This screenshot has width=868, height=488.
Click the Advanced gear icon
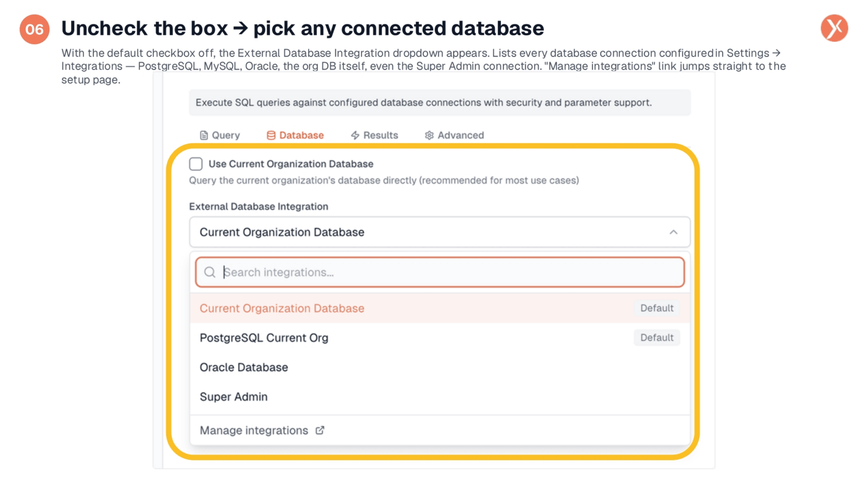point(429,135)
